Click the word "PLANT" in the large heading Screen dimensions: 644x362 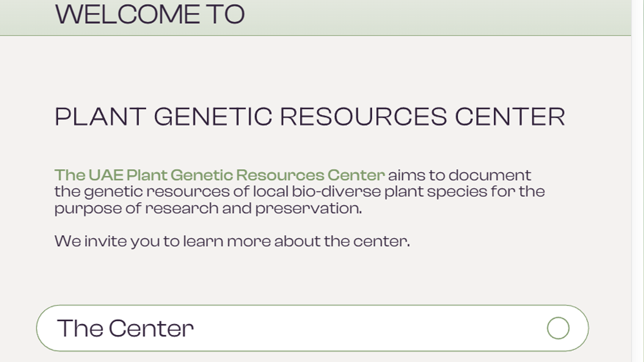[100, 117]
